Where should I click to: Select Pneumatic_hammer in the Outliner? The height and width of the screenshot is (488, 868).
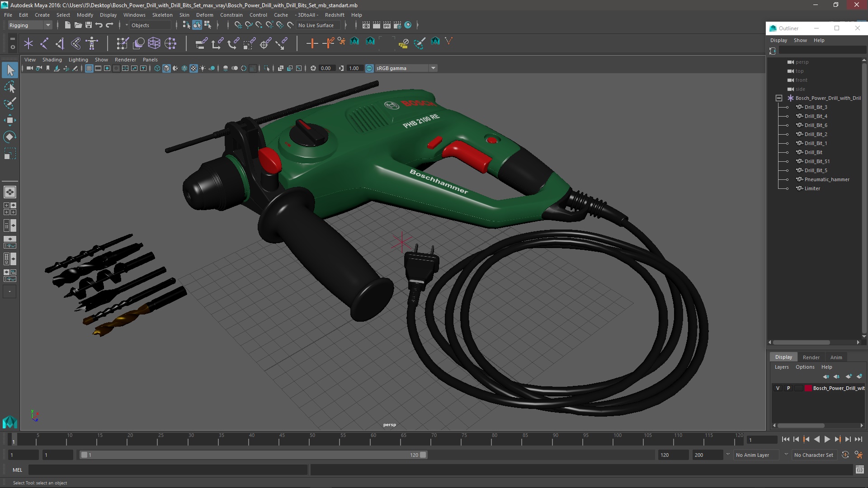click(826, 179)
